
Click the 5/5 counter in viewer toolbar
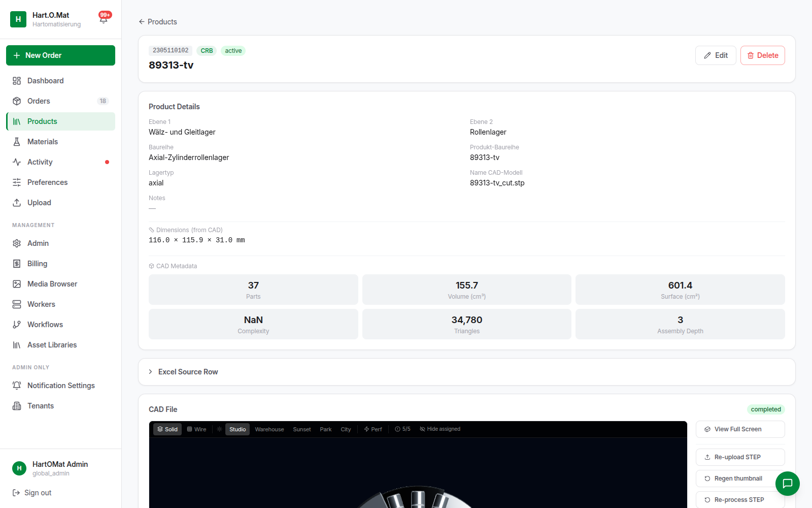tap(403, 429)
